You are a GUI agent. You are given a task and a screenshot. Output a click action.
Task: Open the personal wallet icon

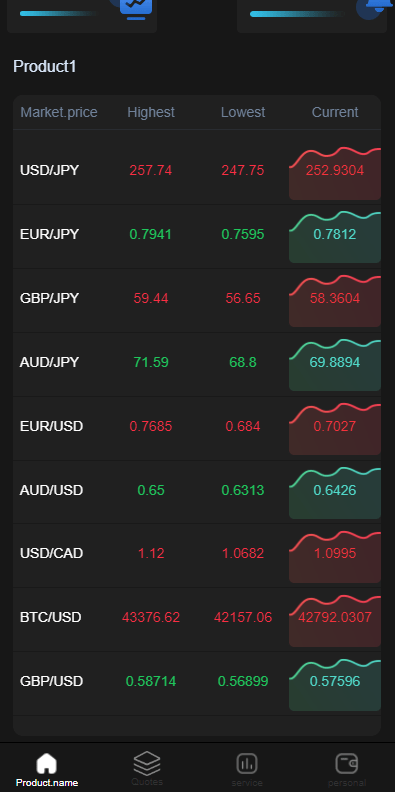[347, 764]
